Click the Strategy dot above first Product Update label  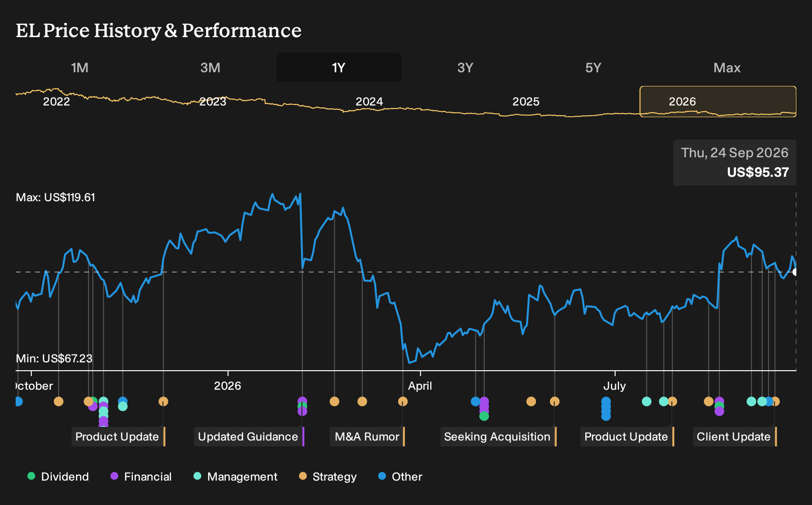[x=163, y=401]
